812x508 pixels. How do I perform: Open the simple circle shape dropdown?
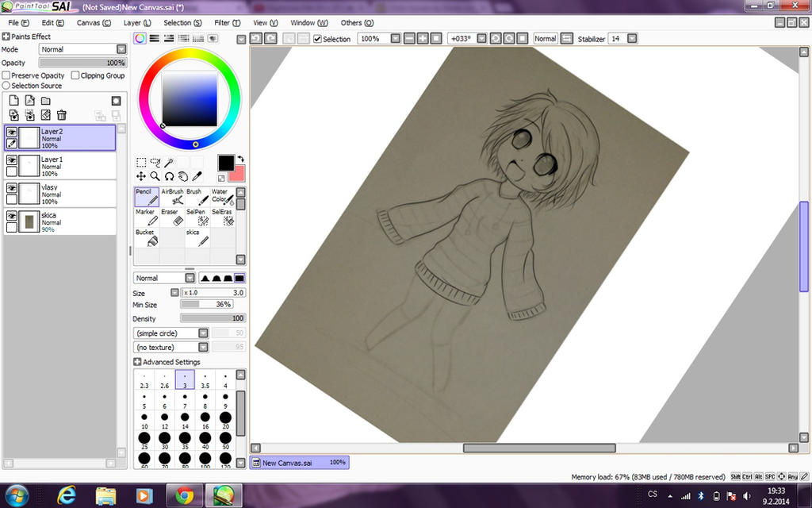coord(203,333)
